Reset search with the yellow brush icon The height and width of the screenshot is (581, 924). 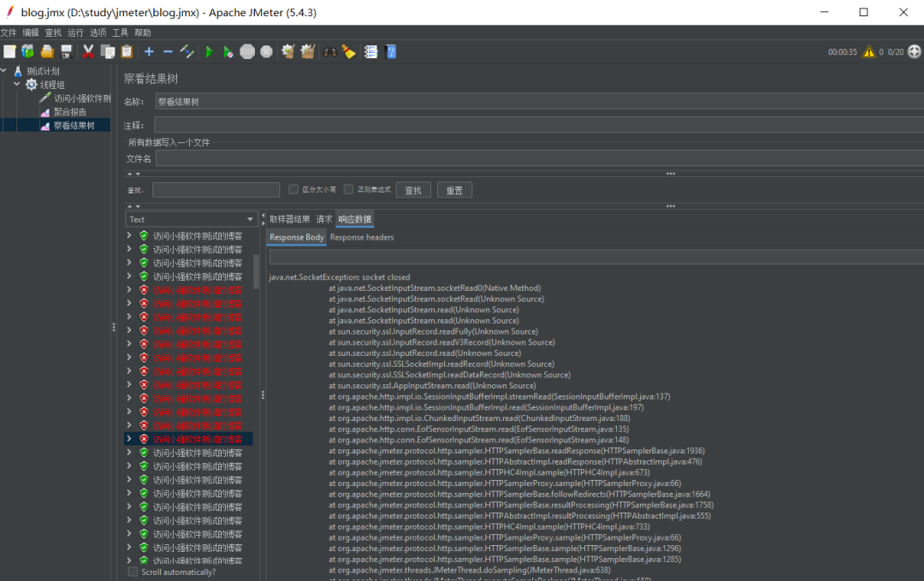coord(349,52)
